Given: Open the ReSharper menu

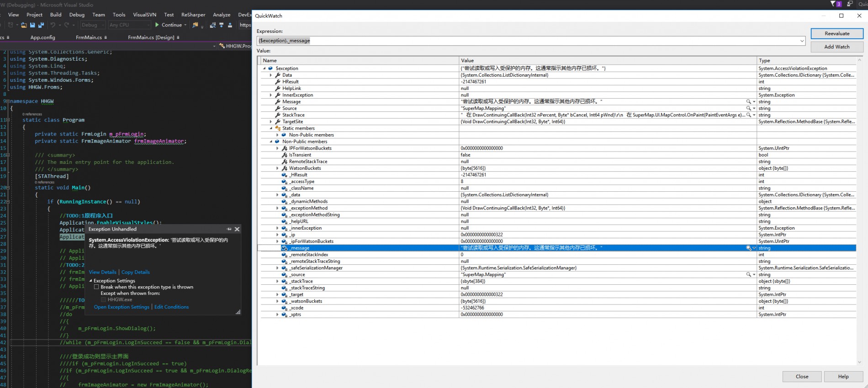Looking at the screenshot, I should click(193, 15).
